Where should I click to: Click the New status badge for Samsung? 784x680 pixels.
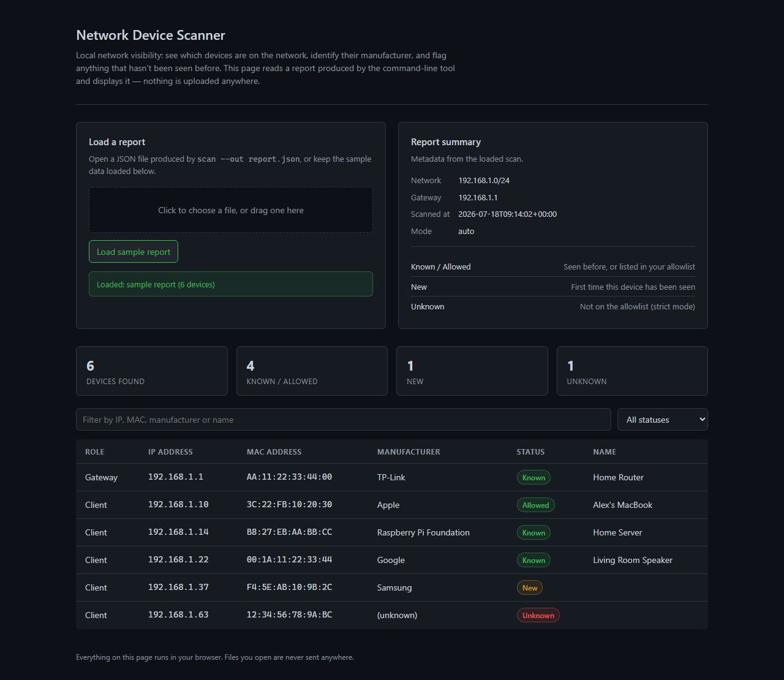[x=530, y=587]
